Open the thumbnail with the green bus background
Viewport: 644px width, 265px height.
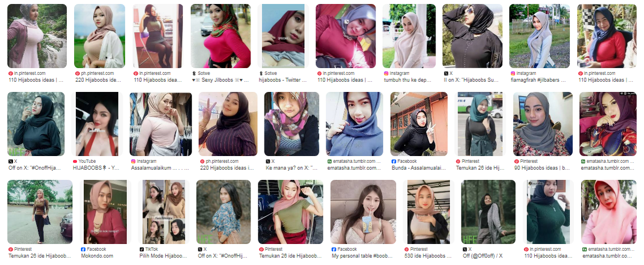point(480,124)
